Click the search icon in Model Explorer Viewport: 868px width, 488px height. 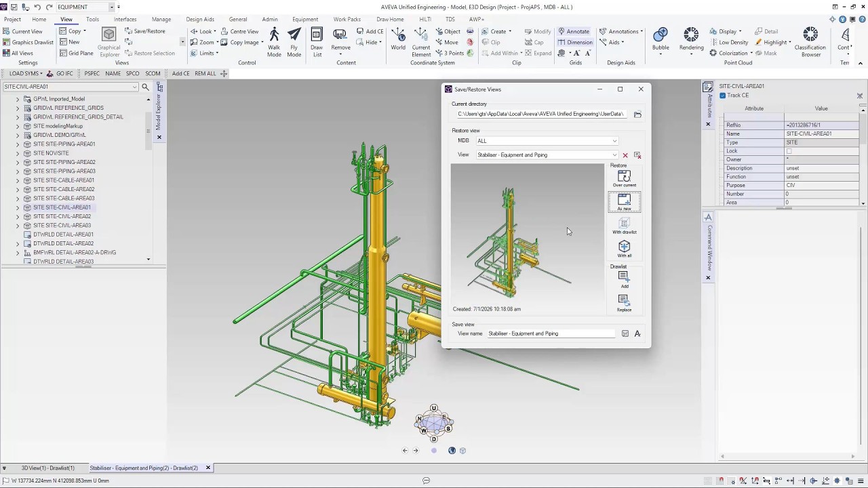pyautogui.click(x=145, y=87)
